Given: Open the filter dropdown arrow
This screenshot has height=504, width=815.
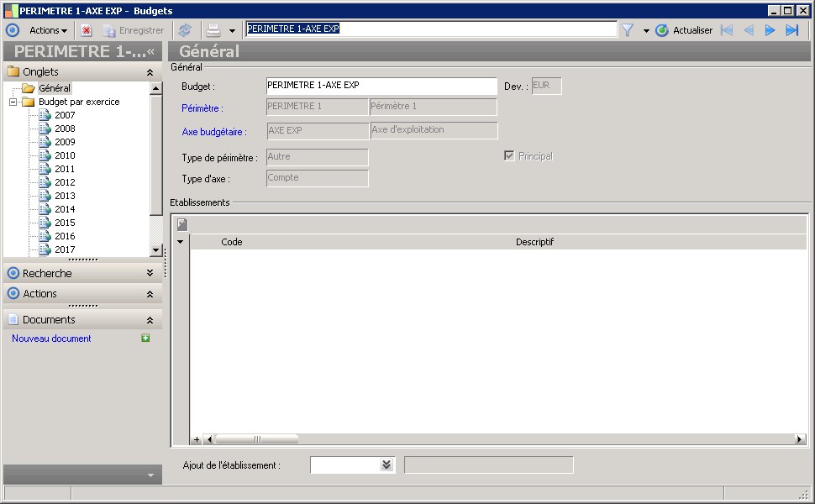Looking at the screenshot, I should (x=646, y=31).
